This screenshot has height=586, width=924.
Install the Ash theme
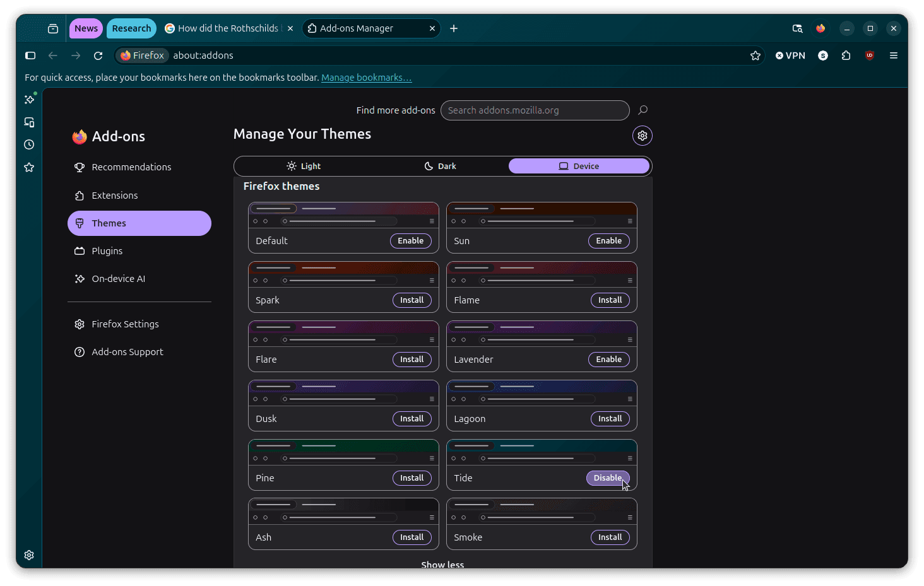click(x=412, y=537)
